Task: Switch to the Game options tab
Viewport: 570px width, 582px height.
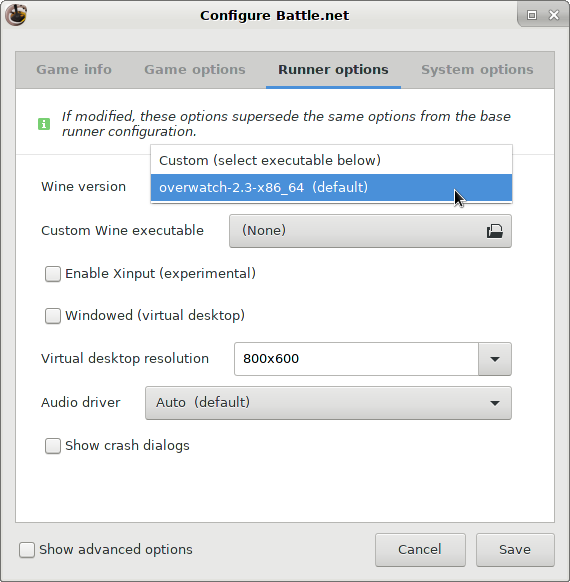Action: 195,70
